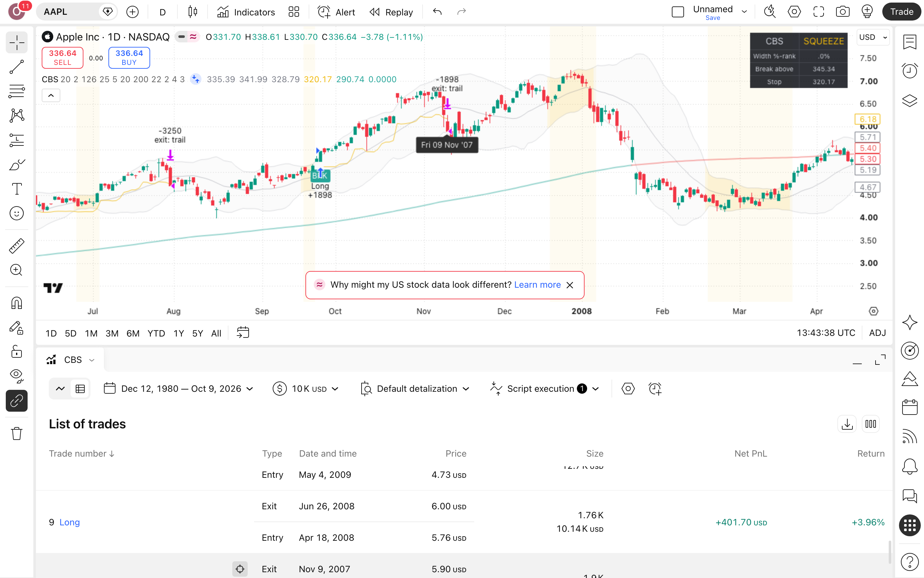
Task: Switch to list of trades table view
Action: (80, 389)
